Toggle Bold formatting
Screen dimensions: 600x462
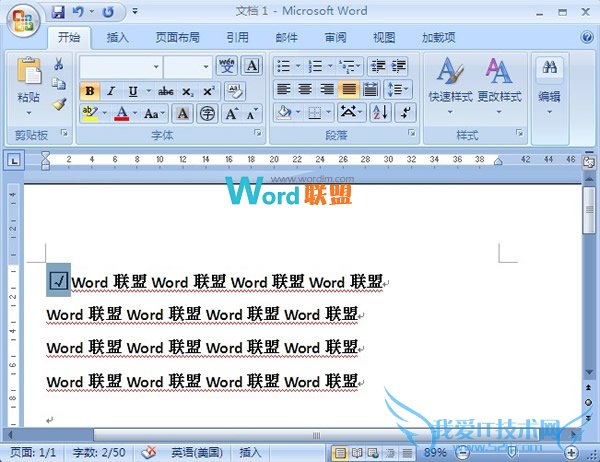point(90,91)
